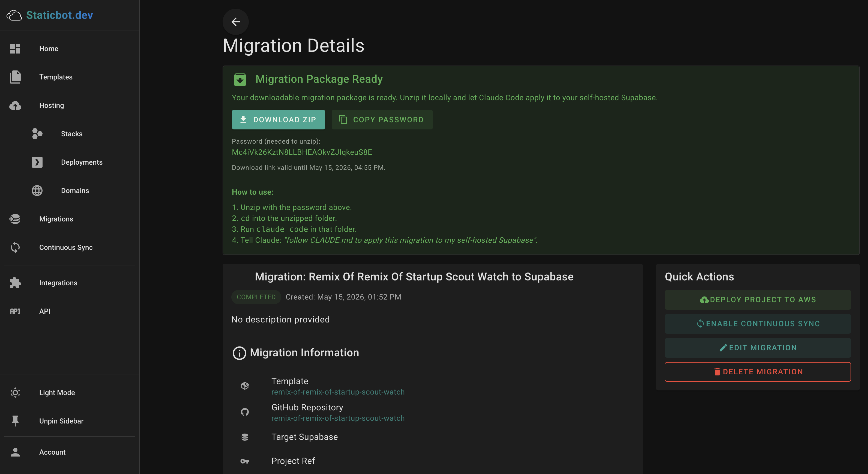Click the Integrations puzzle piece icon
The image size is (868, 474).
pos(15,283)
